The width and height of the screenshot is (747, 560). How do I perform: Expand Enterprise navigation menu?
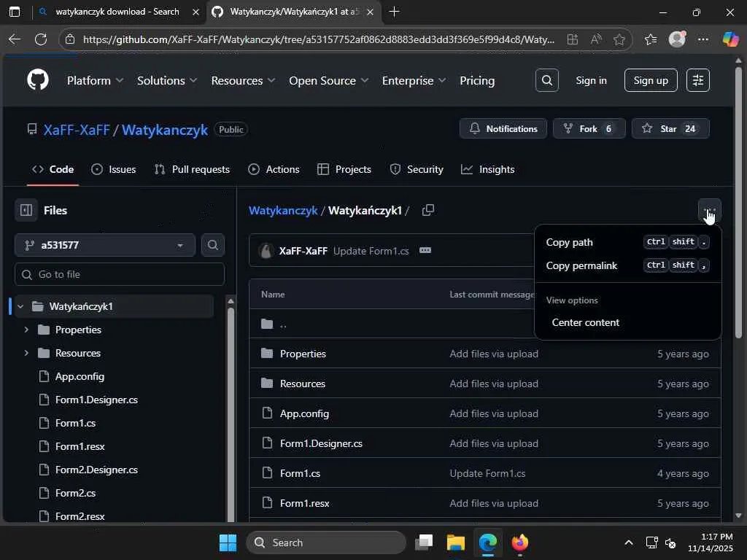414,80
